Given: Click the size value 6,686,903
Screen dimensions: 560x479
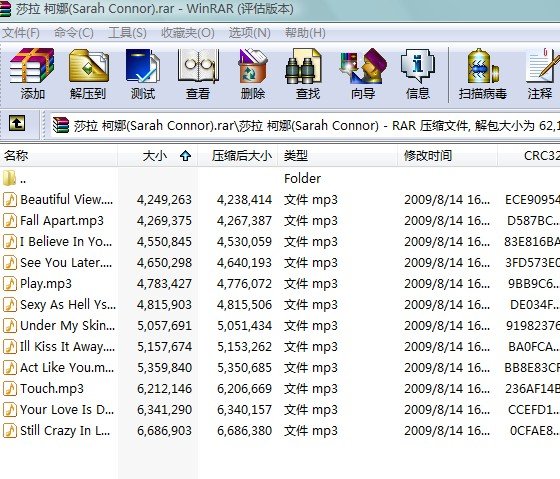Looking at the screenshot, I should tap(164, 430).
